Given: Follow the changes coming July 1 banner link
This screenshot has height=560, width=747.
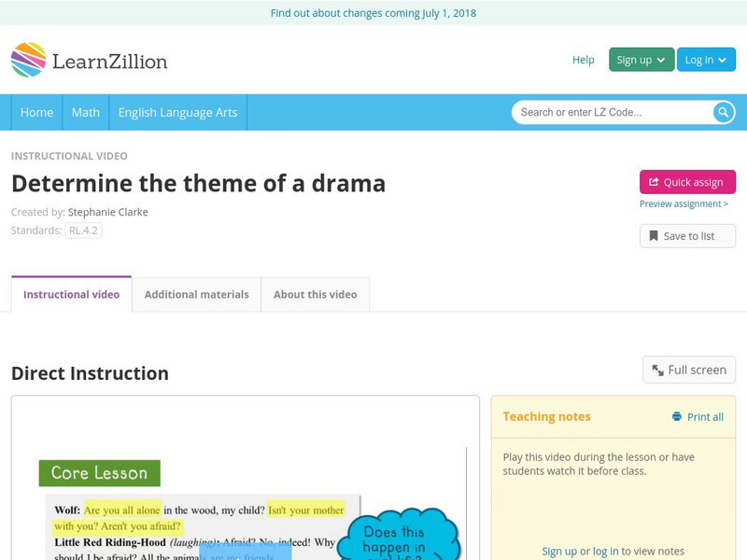Looking at the screenshot, I should (x=373, y=14).
